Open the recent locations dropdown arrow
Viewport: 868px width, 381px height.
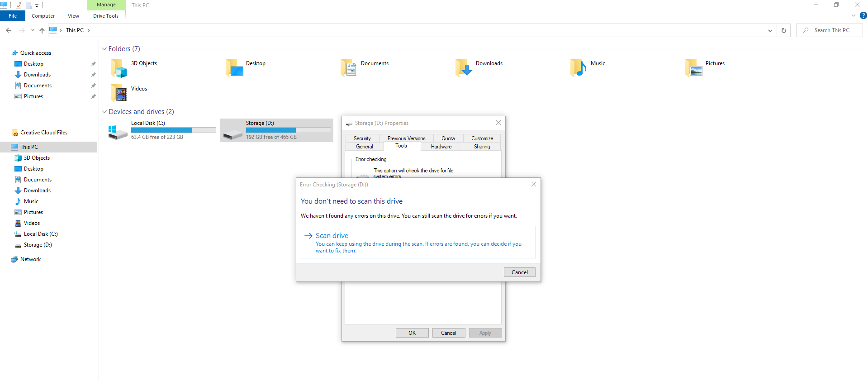click(x=33, y=30)
